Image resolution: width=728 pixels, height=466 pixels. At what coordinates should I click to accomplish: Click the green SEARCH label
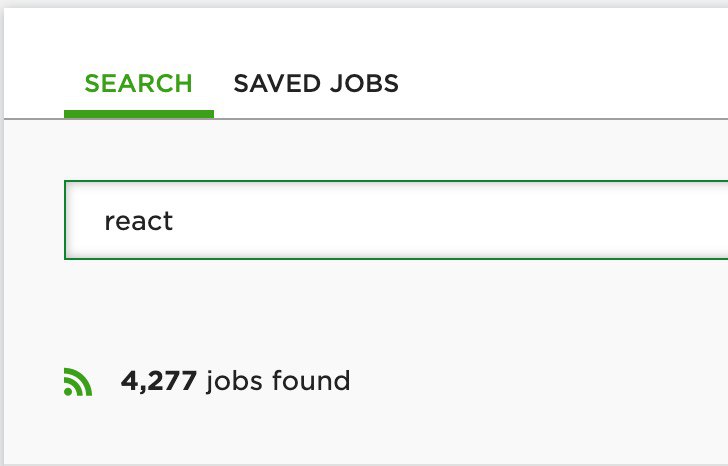tap(138, 84)
